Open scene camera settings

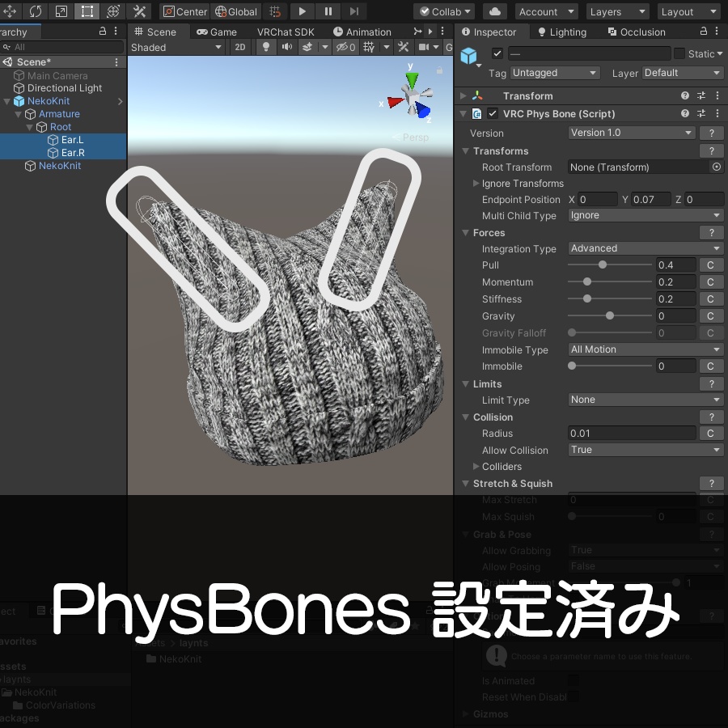pos(424,48)
